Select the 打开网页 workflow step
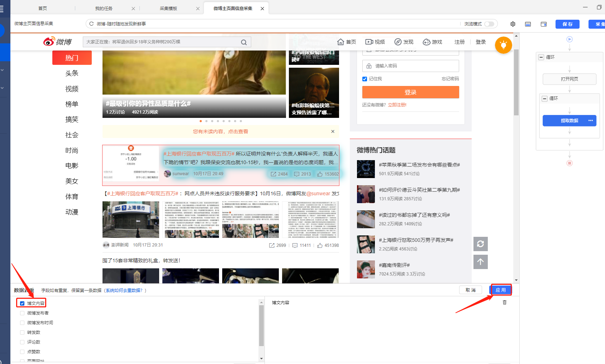This screenshot has height=364, width=605. click(x=570, y=79)
